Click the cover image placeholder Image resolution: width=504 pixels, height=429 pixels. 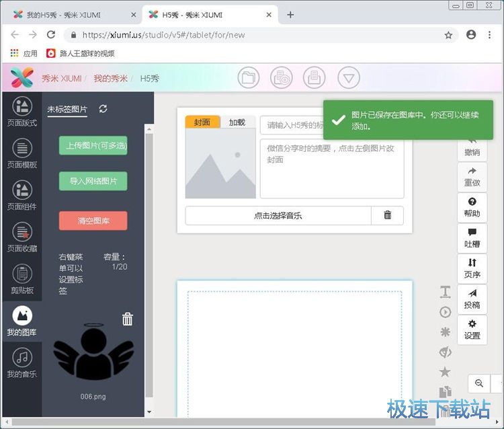(220, 163)
